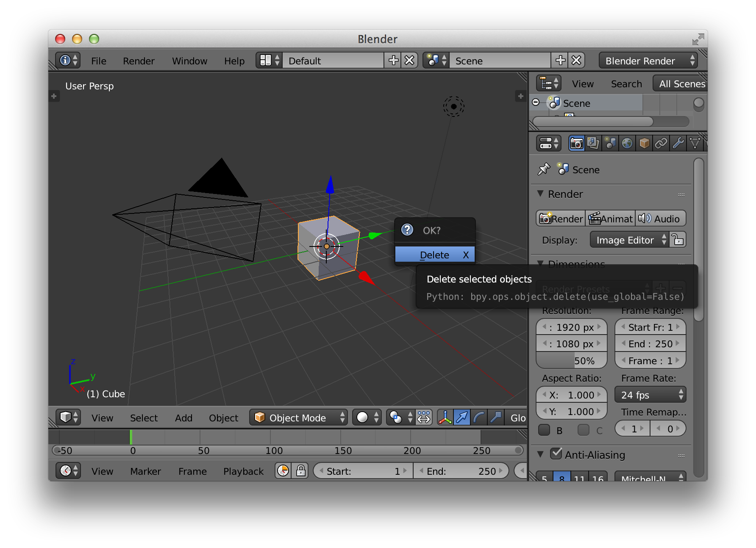Open the All Scenes outliner dropdown
756x548 pixels.
tap(680, 83)
